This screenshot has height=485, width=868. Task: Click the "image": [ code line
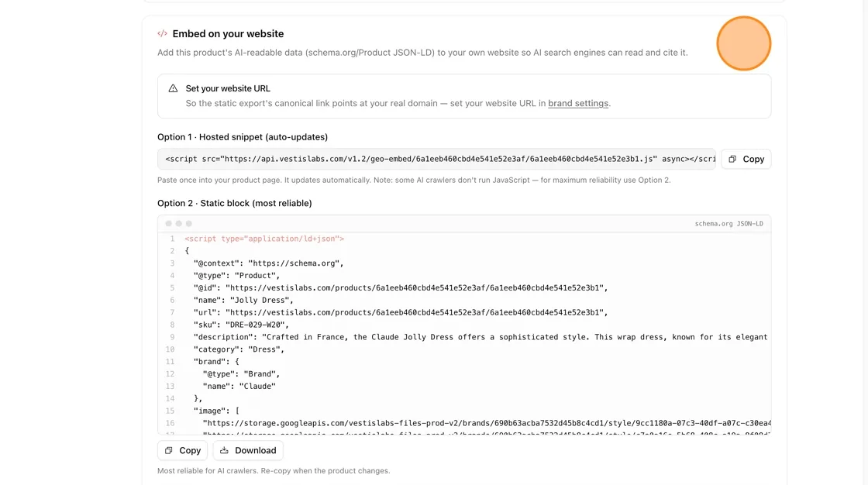tap(216, 411)
